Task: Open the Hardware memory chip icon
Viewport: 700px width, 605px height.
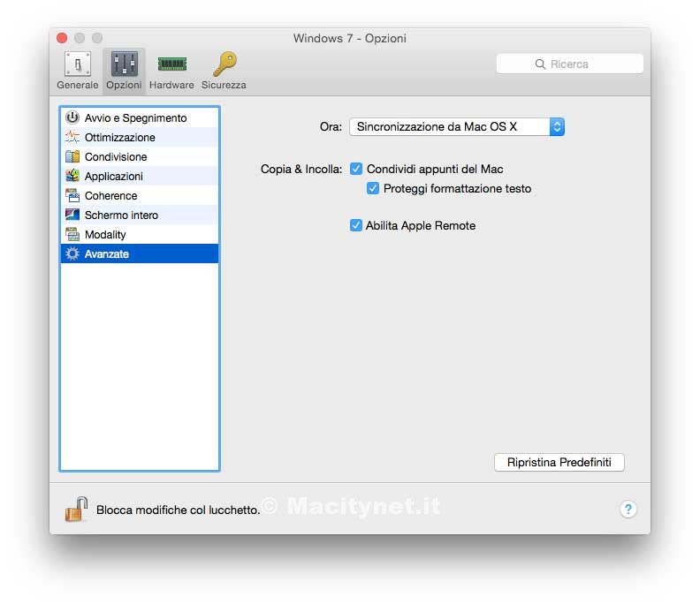Action: [x=171, y=64]
